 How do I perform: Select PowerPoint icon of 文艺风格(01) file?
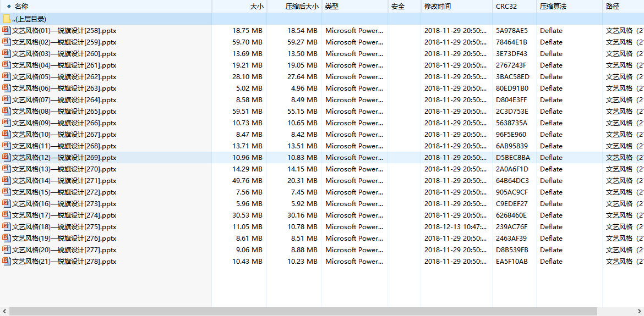[x=6, y=30]
